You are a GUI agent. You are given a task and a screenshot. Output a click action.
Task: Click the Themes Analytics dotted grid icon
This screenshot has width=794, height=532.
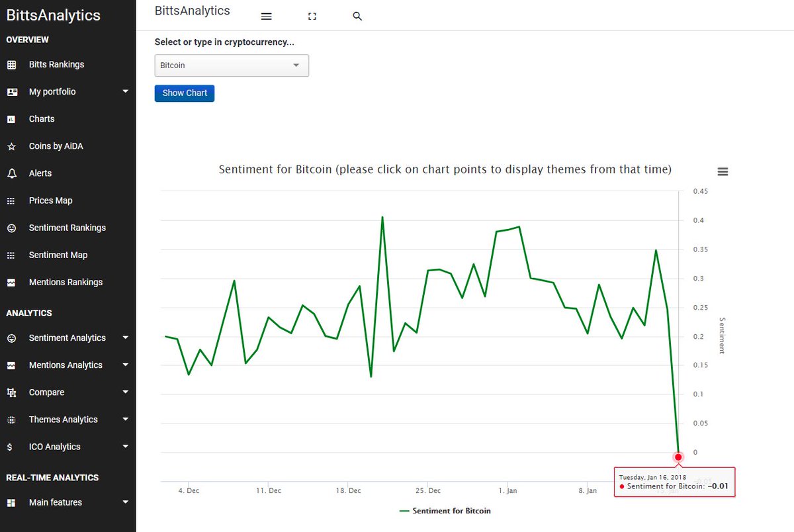[11, 420]
